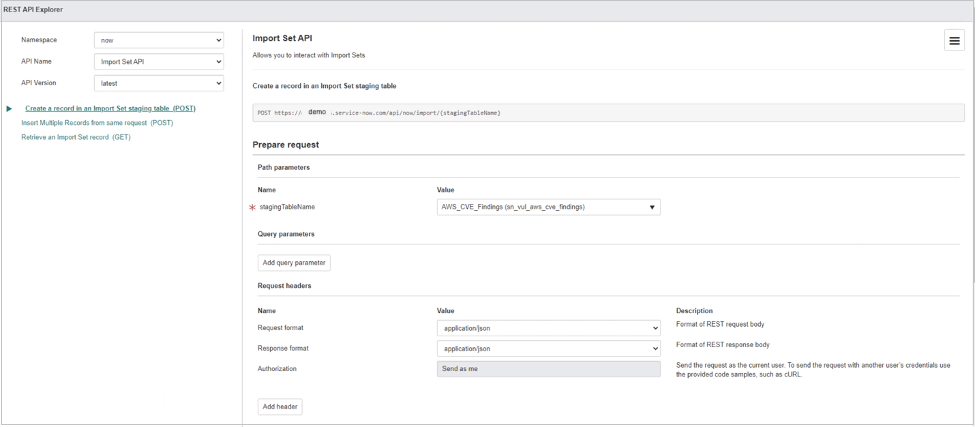Click the Prepare request section heading
Viewport: 977px width, 427px height.
click(285, 145)
